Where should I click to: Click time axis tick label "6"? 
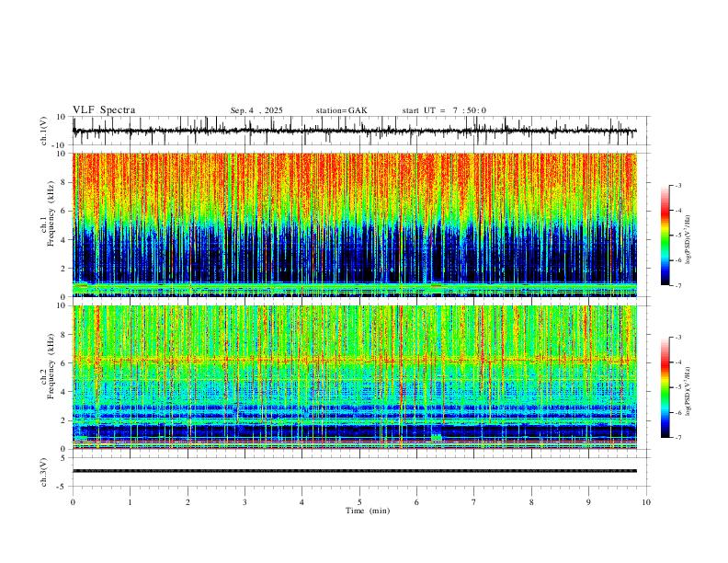[416, 502]
